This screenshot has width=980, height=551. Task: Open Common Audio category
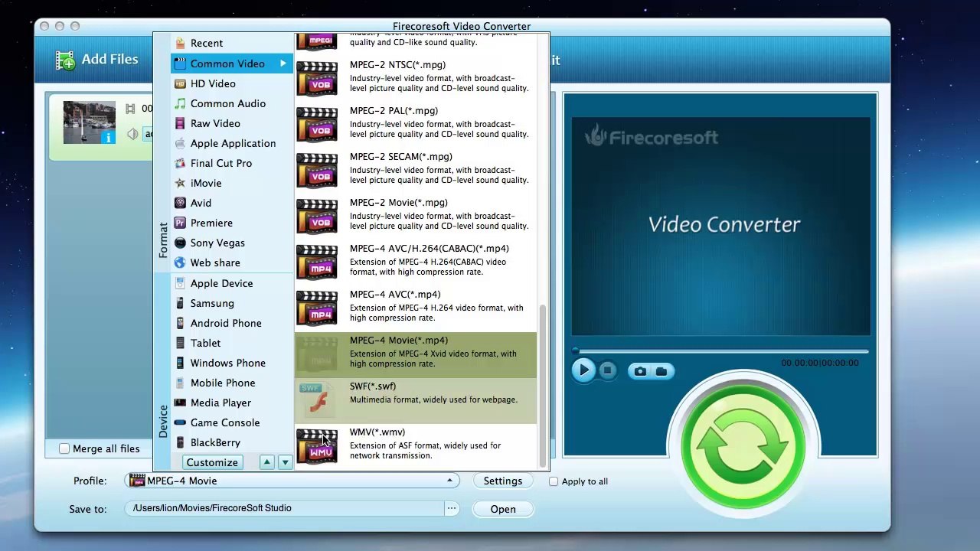pyautogui.click(x=232, y=103)
